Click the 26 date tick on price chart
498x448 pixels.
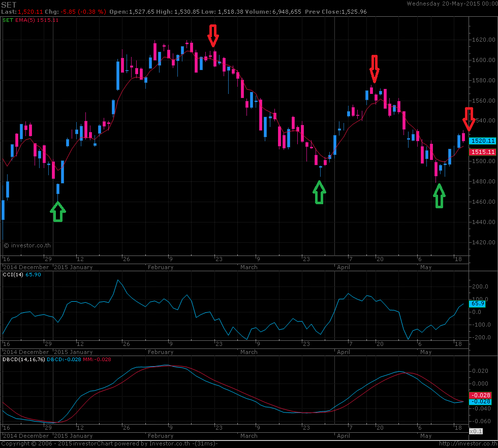click(x=127, y=259)
